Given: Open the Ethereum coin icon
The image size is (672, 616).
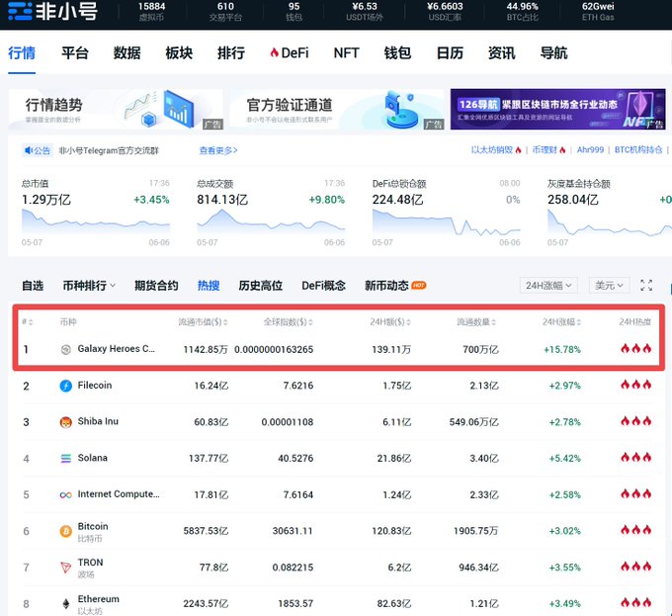Looking at the screenshot, I should pos(65,604).
